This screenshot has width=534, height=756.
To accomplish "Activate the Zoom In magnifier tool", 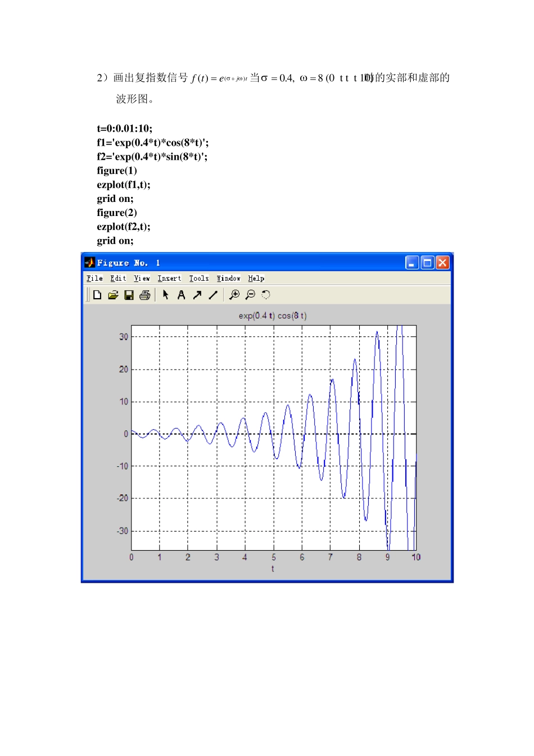I will 234,295.
